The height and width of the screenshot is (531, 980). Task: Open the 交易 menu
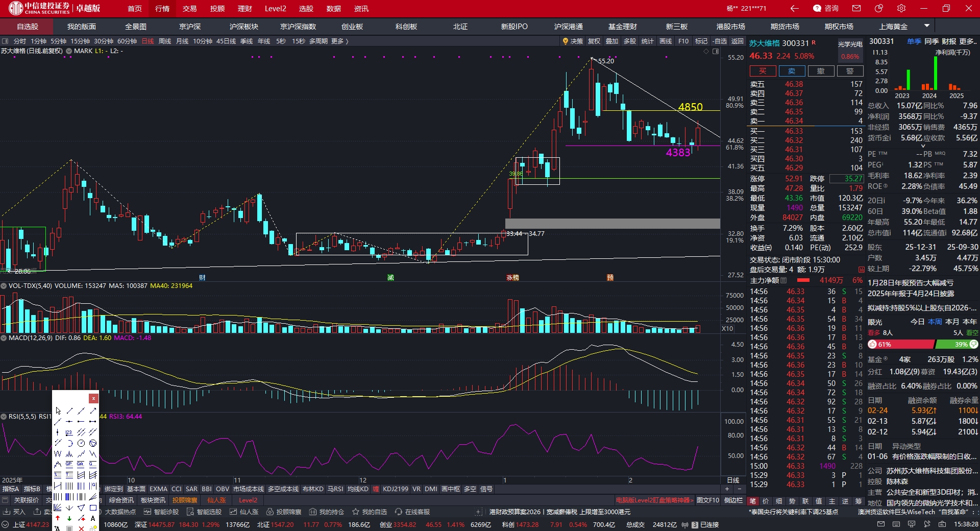point(190,9)
